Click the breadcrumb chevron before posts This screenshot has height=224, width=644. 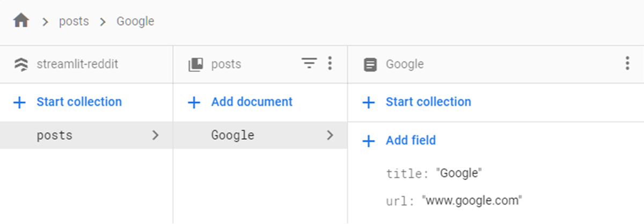coord(46,22)
